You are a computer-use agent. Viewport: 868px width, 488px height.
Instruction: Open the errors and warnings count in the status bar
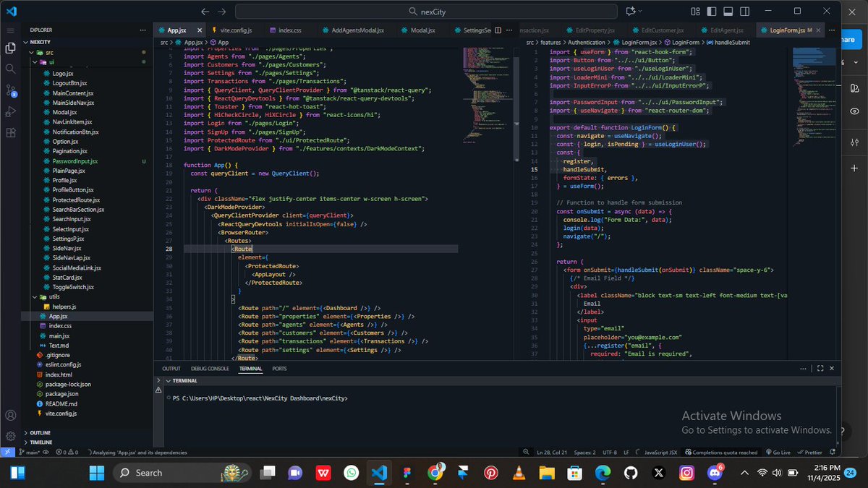click(67, 453)
